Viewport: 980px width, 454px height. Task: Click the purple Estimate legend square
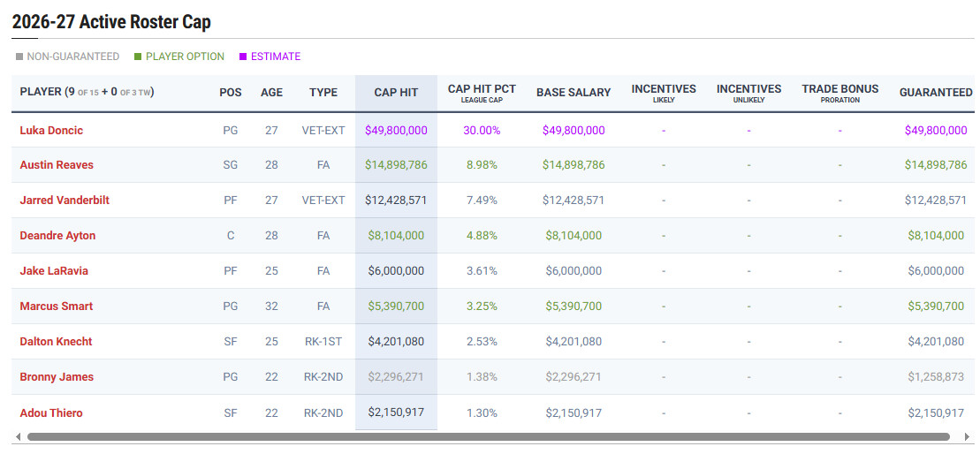coord(243,57)
